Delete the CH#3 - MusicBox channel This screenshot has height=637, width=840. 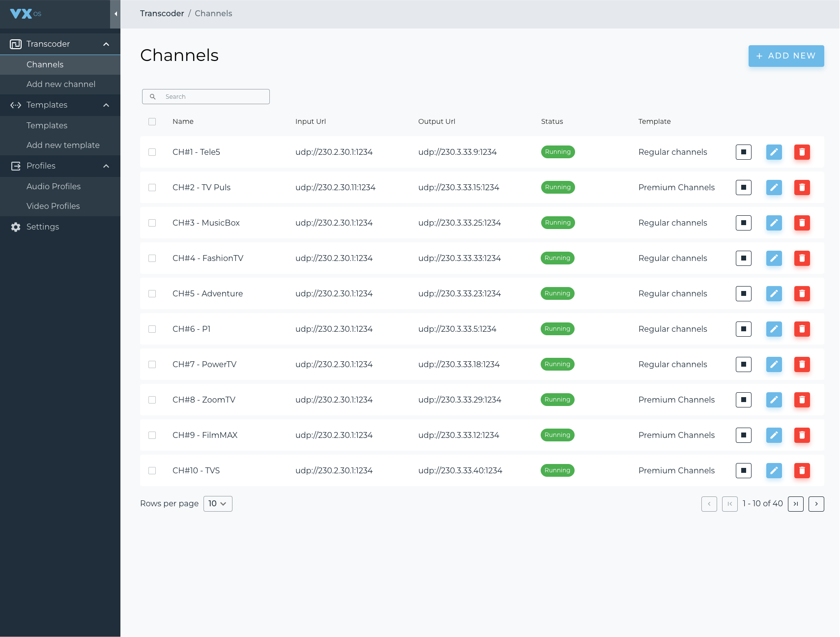tap(802, 223)
